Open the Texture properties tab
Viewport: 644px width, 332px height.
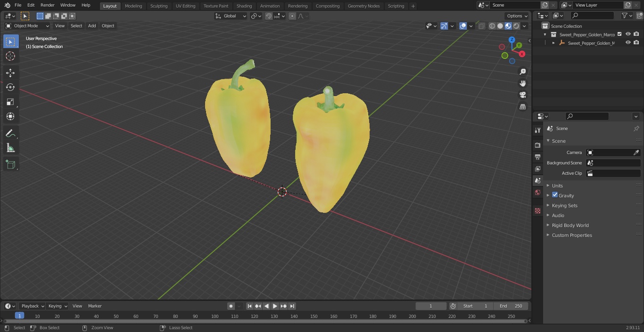(x=537, y=211)
